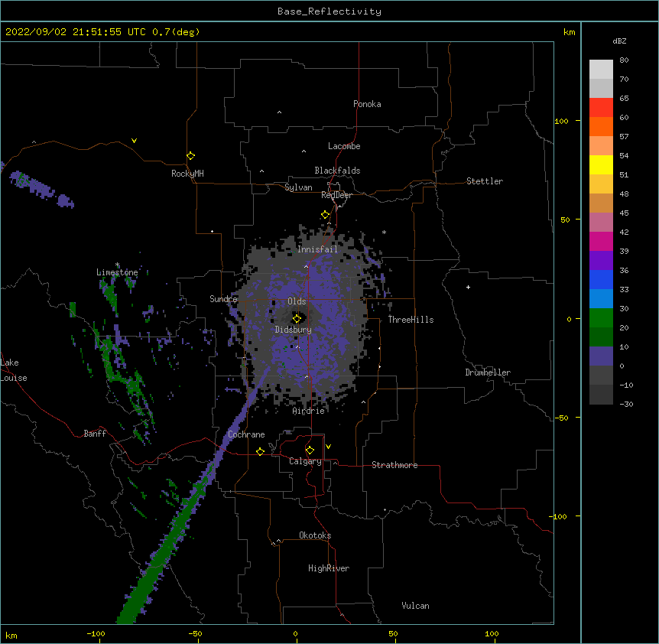Image resolution: width=659 pixels, height=644 pixels.
Task: Click the Innisfail city label
Action: tap(317, 249)
